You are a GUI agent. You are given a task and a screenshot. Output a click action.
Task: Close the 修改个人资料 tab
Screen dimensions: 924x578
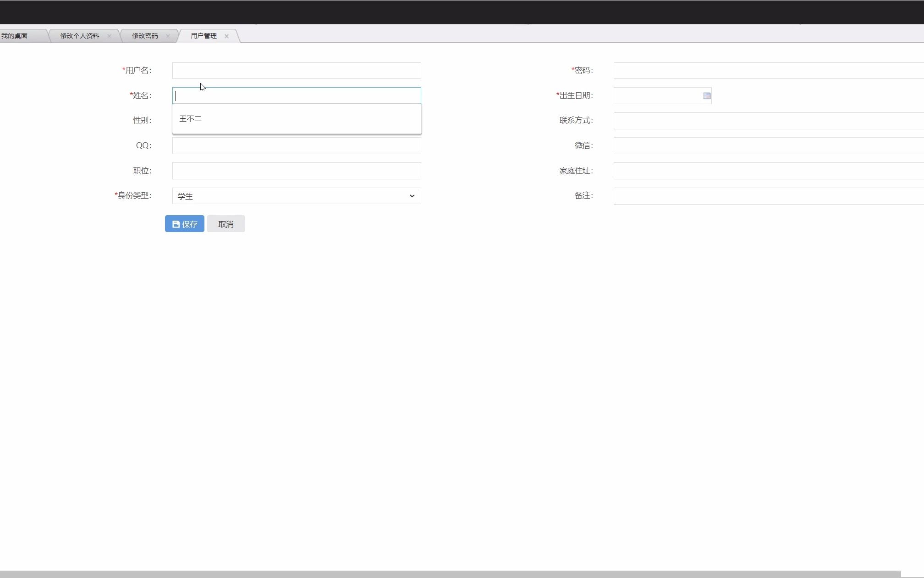click(109, 36)
